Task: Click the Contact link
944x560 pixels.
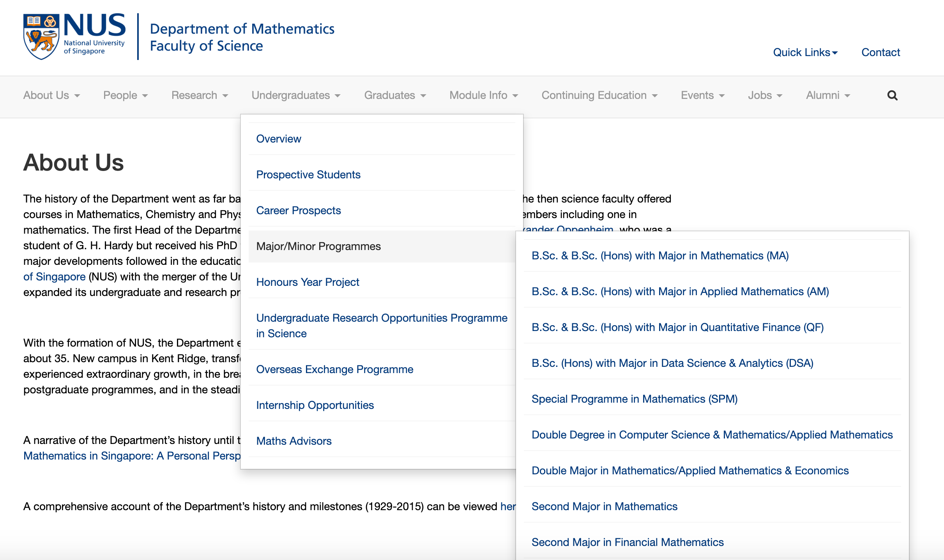Action: point(880,52)
